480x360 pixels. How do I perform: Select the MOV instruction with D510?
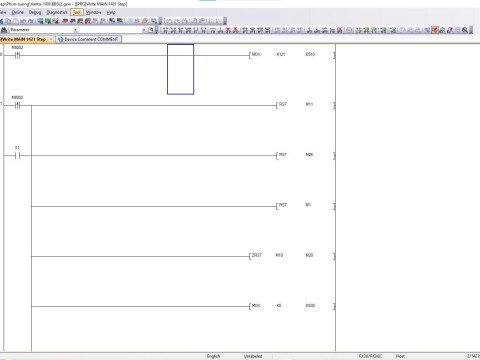tap(292, 54)
